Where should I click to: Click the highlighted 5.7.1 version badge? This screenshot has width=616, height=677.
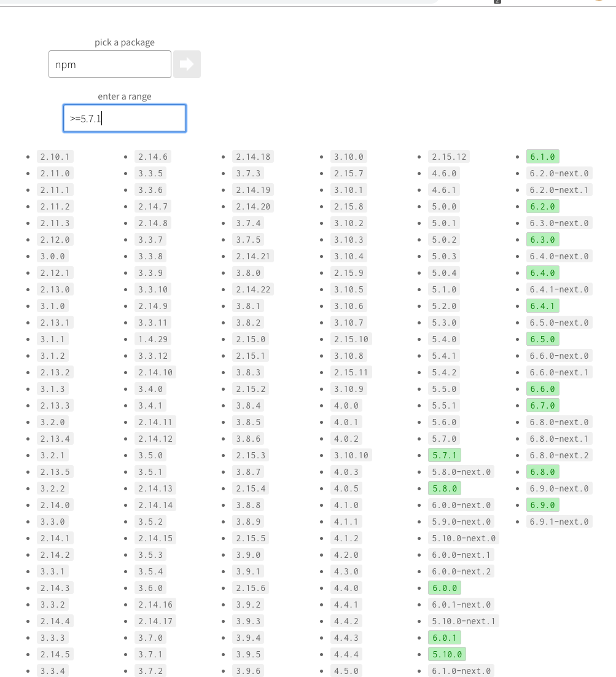[x=445, y=455]
